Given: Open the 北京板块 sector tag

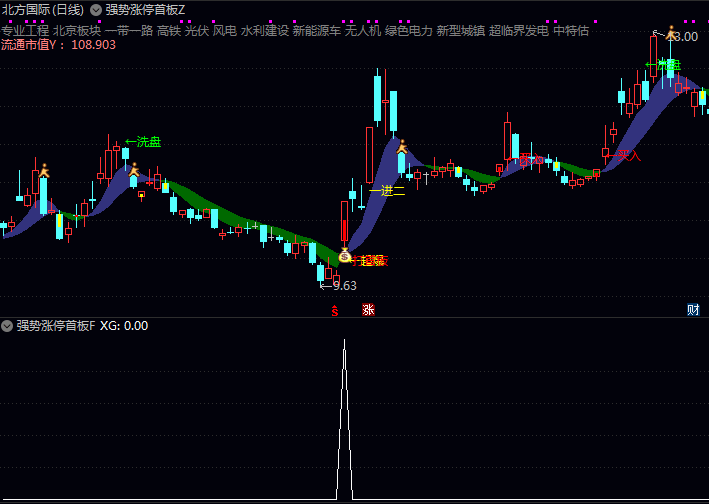Looking at the screenshot, I should [x=77, y=31].
